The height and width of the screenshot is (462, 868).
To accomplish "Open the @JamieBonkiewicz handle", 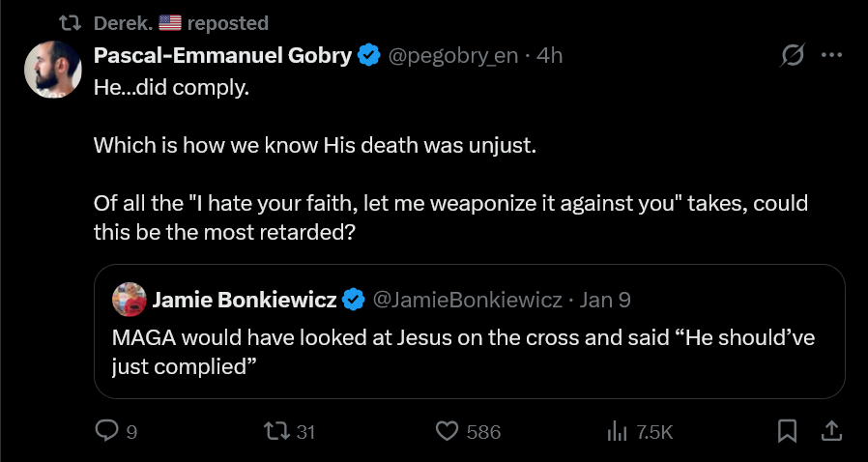I will tap(467, 300).
